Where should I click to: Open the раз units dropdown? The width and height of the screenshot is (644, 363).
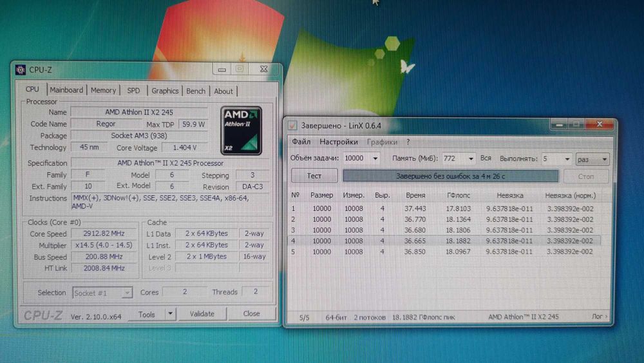coord(592,159)
